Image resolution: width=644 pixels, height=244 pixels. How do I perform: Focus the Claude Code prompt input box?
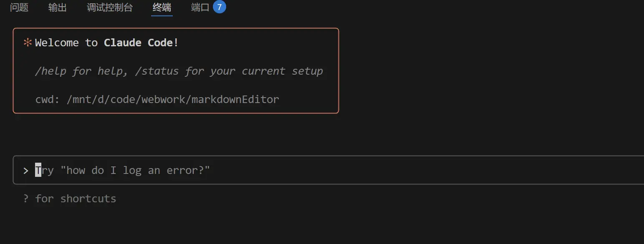(328, 170)
